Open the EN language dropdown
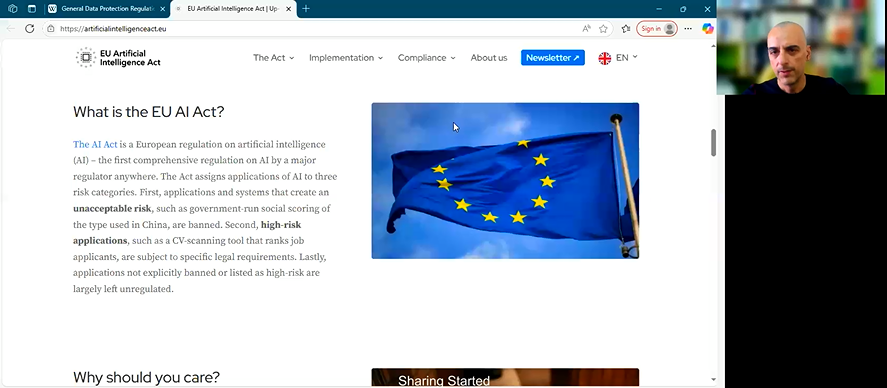This screenshot has height=388, width=887. [x=627, y=58]
